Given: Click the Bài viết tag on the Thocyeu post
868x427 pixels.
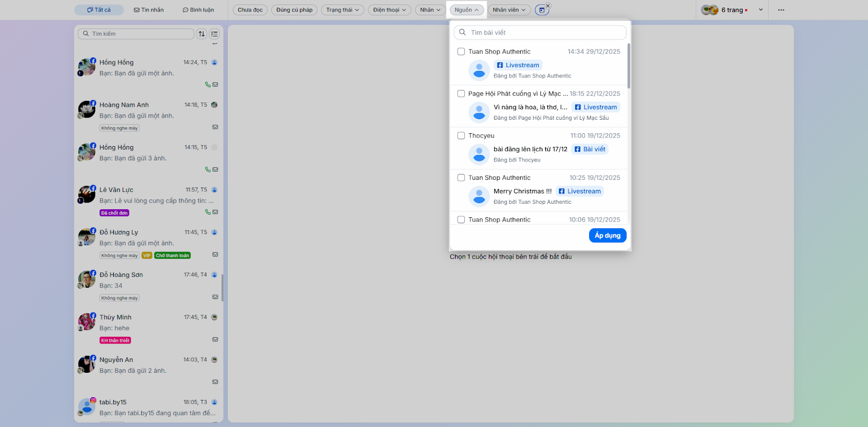Looking at the screenshot, I should click(x=590, y=149).
